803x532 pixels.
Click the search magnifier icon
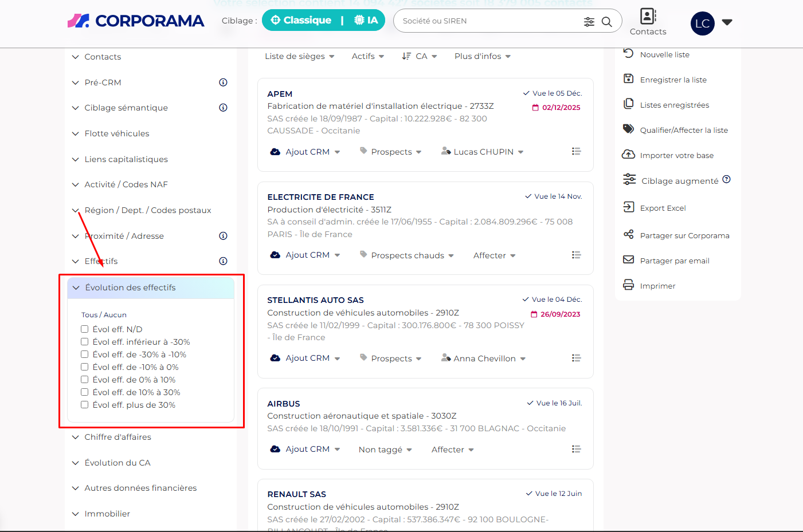pos(606,22)
